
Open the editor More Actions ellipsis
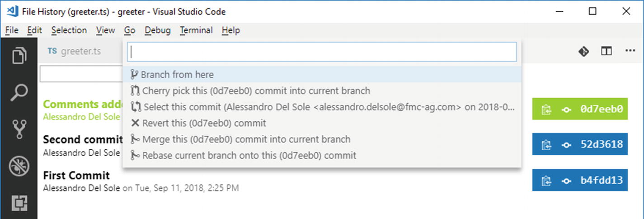[x=630, y=51]
